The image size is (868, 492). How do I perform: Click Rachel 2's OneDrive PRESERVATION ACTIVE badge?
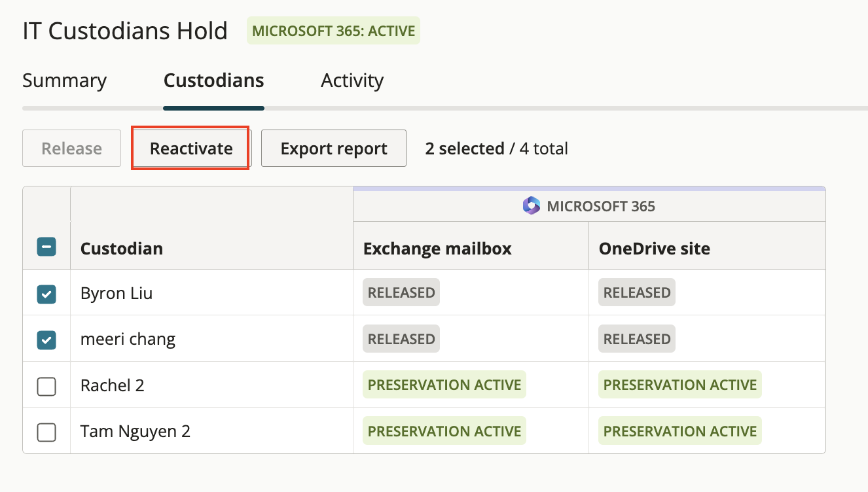pyautogui.click(x=680, y=385)
